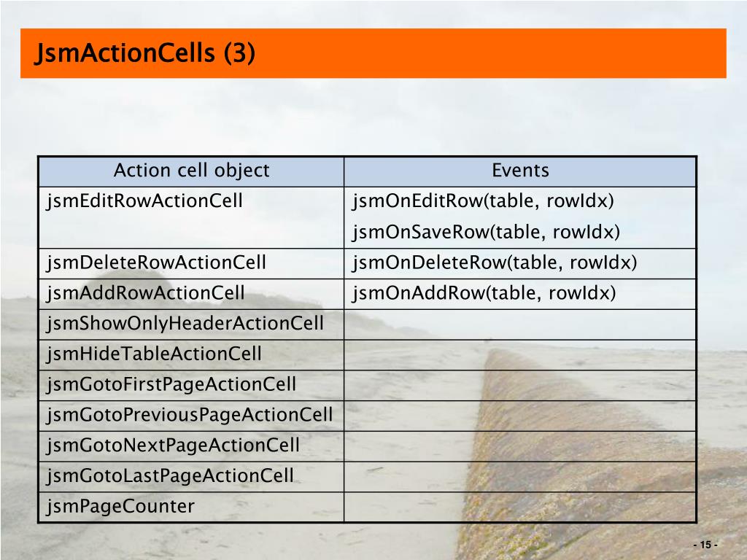Select the jsmShowOnlyHeaderActionCell row
This screenshot has height=560, width=747.
pos(368,324)
